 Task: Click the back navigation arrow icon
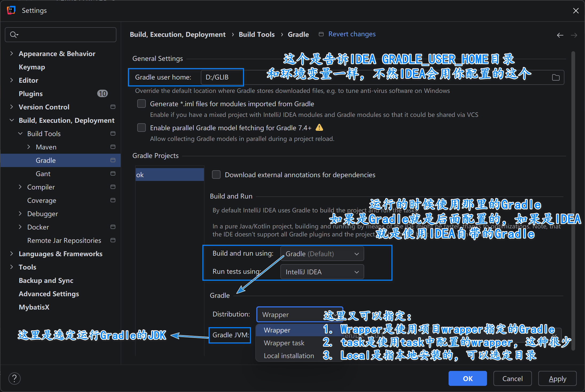[560, 35]
